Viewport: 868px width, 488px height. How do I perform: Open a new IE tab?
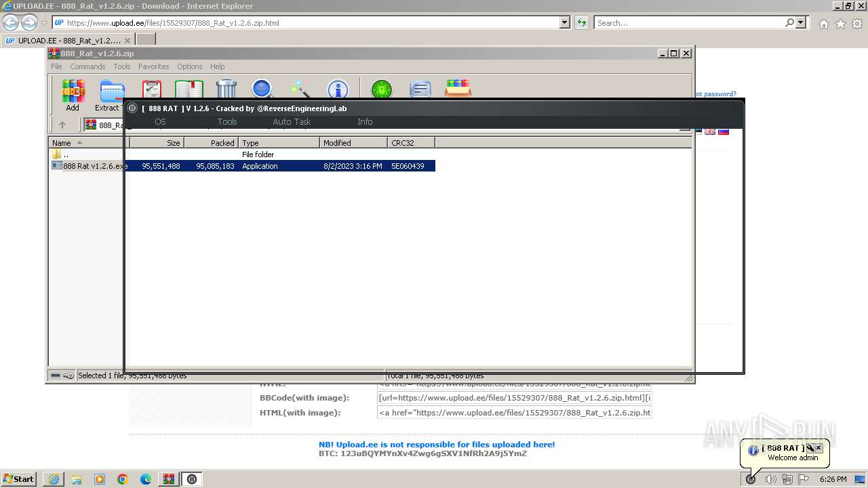tap(146, 41)
